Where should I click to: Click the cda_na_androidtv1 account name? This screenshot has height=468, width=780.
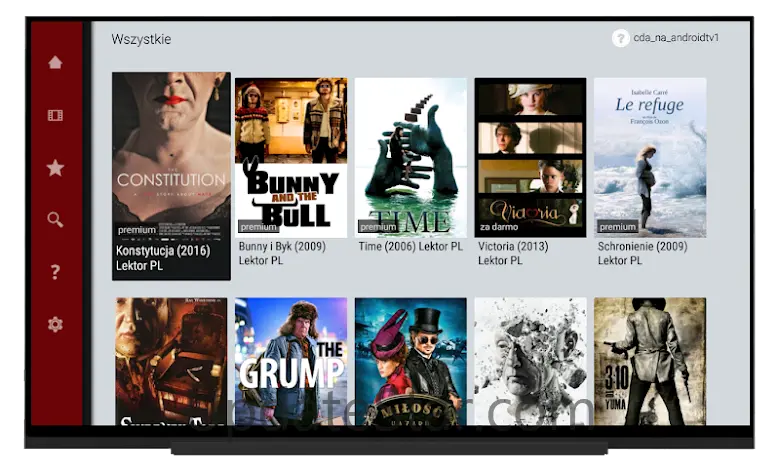tap(676, 38)
